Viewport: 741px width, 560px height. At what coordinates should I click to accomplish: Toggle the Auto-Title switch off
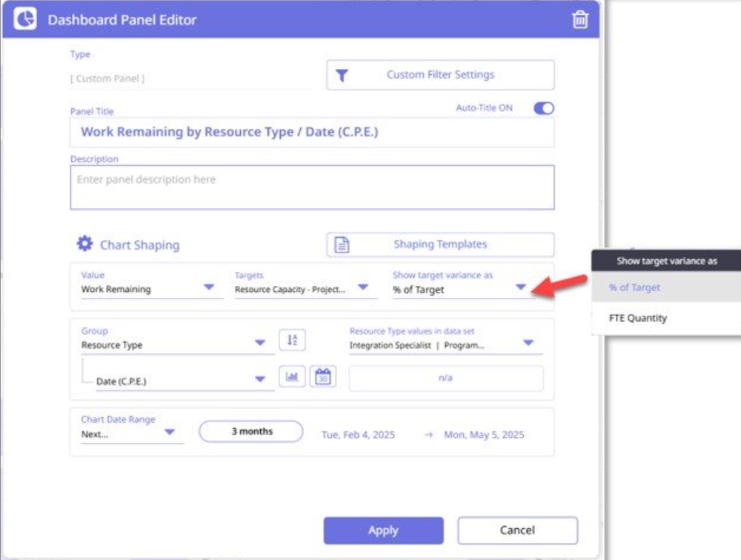tap(544, 108)
